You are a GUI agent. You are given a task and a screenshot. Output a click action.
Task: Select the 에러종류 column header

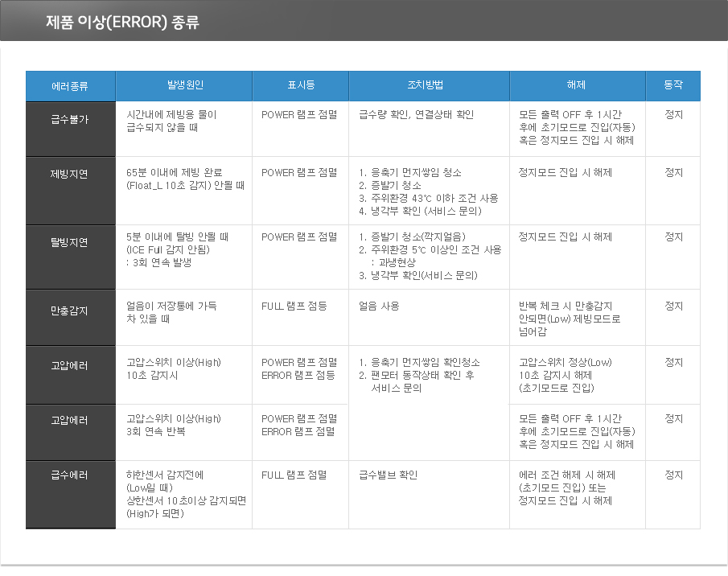click(71, 85)
